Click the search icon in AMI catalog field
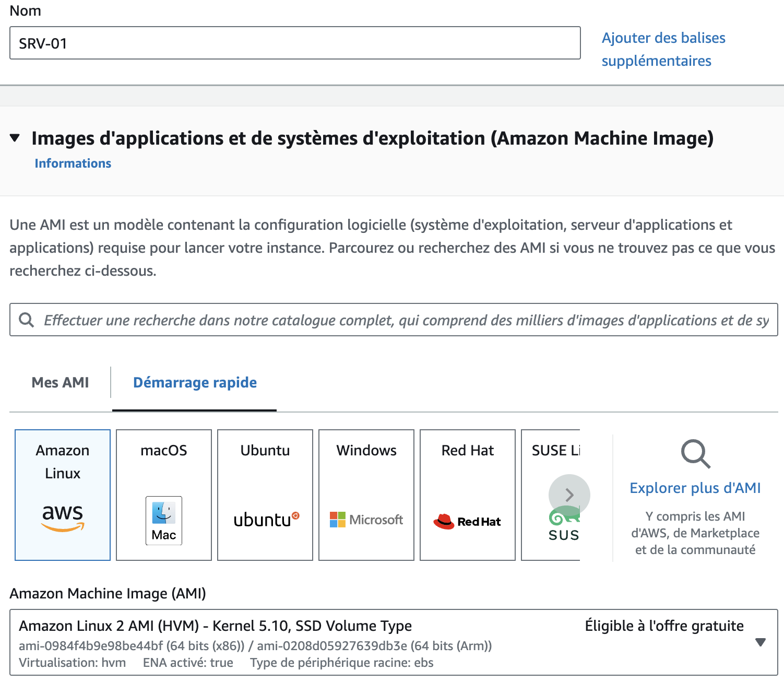 coord(26,320)
